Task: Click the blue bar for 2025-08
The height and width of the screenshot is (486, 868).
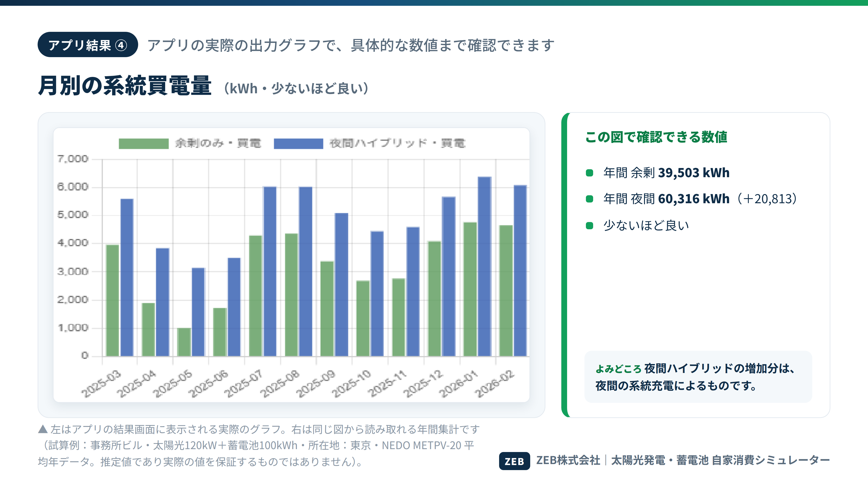Action: coord(306,271)
